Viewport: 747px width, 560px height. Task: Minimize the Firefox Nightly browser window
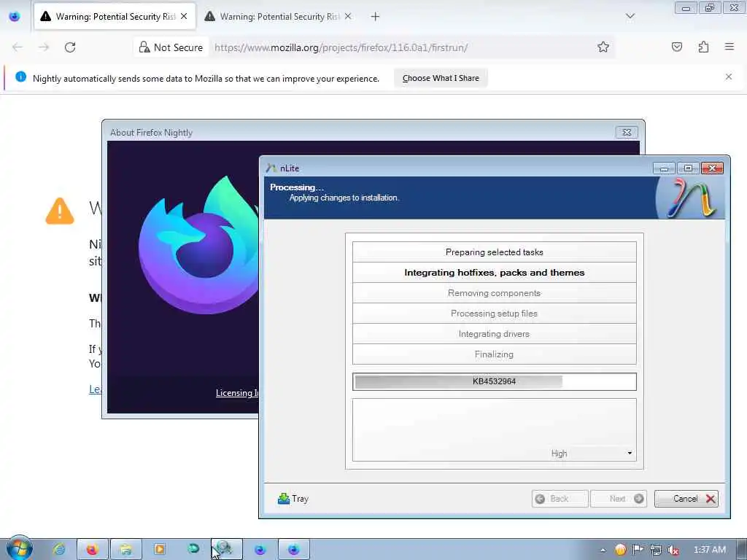(686, 8)
